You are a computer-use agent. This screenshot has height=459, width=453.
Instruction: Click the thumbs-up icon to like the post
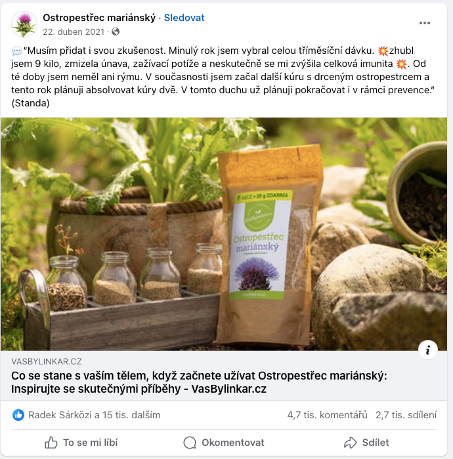(51, 443)
